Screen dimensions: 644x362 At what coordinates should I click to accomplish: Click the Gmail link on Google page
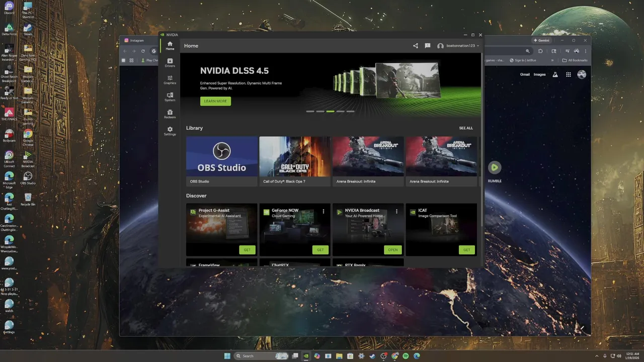[x=525, y=74]
